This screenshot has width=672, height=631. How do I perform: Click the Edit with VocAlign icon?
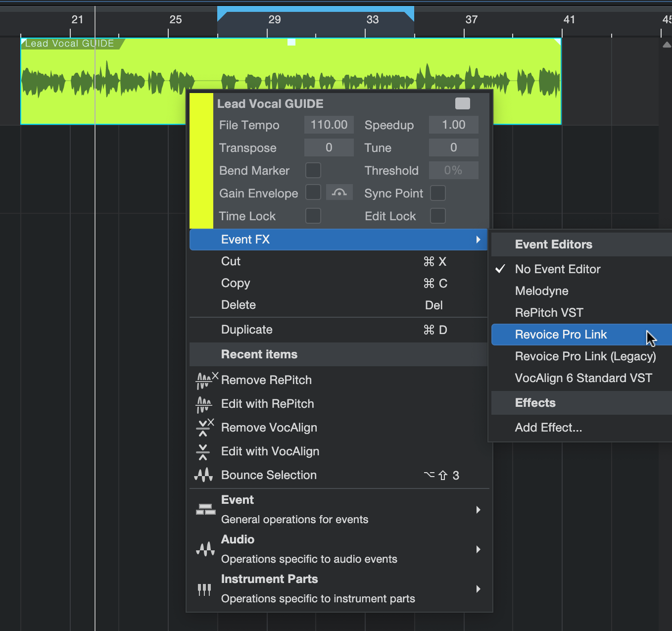coord(203,451)
